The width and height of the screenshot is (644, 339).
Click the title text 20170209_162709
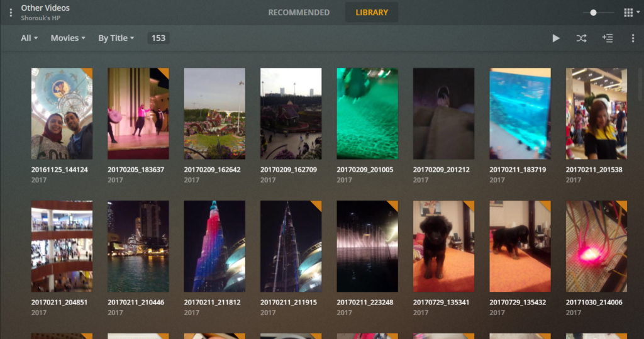tap(289, 170)
